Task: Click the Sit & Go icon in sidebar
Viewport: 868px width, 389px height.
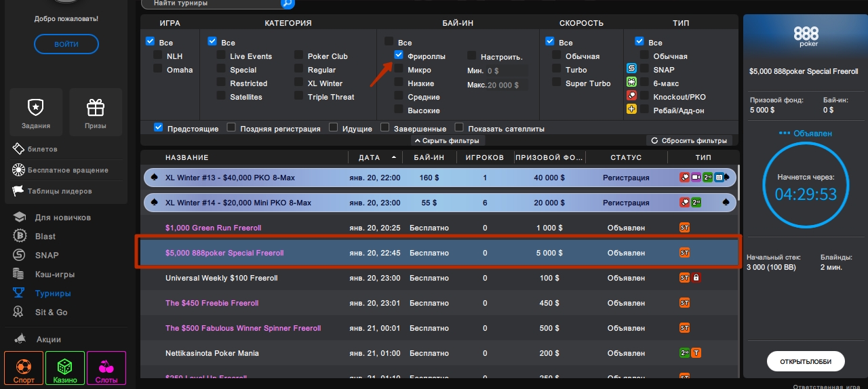Action: coord(20,312)
